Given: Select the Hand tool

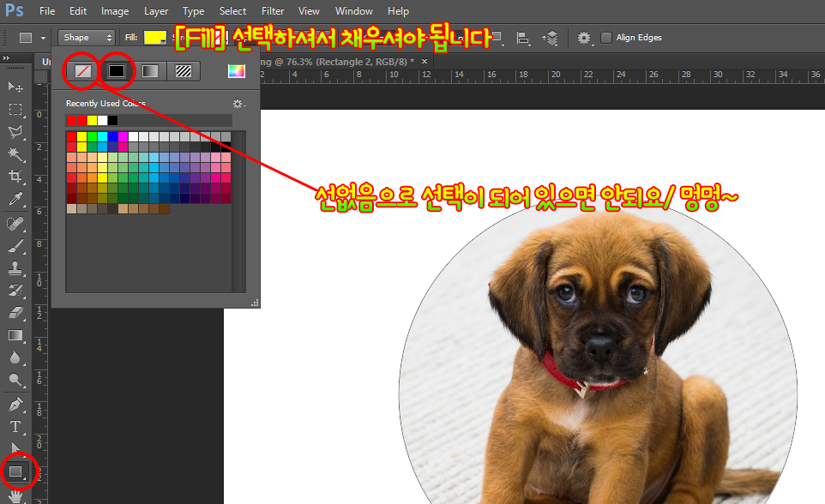Looking at the screenshot, I should coord(15,495).
